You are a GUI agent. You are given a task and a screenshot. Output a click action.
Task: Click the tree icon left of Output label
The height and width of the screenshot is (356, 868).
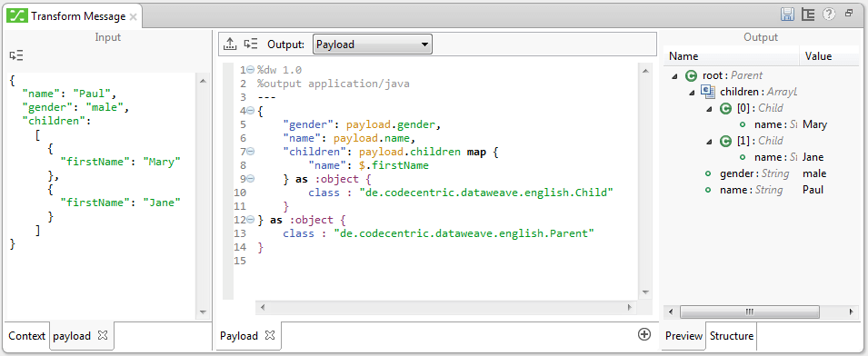point(252,44)
